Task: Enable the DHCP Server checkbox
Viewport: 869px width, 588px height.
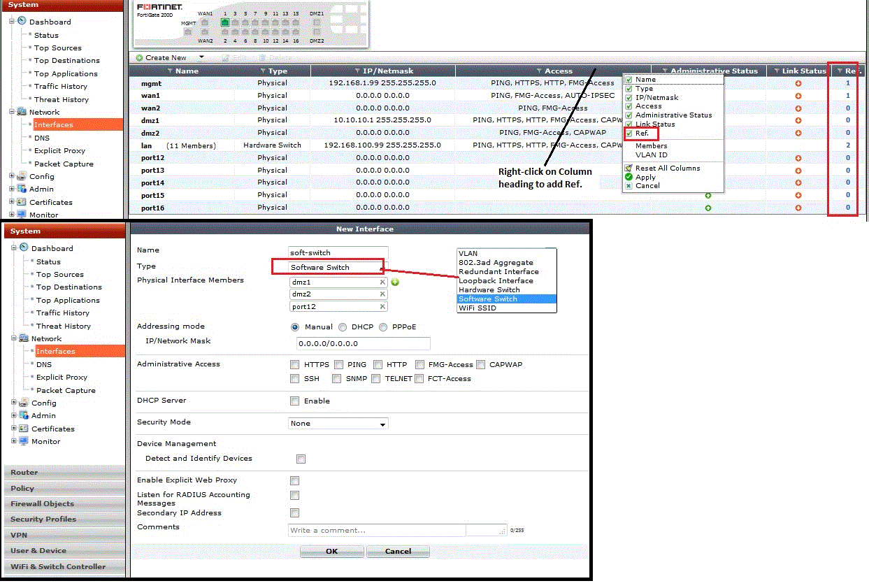Action: click(294, 401)
